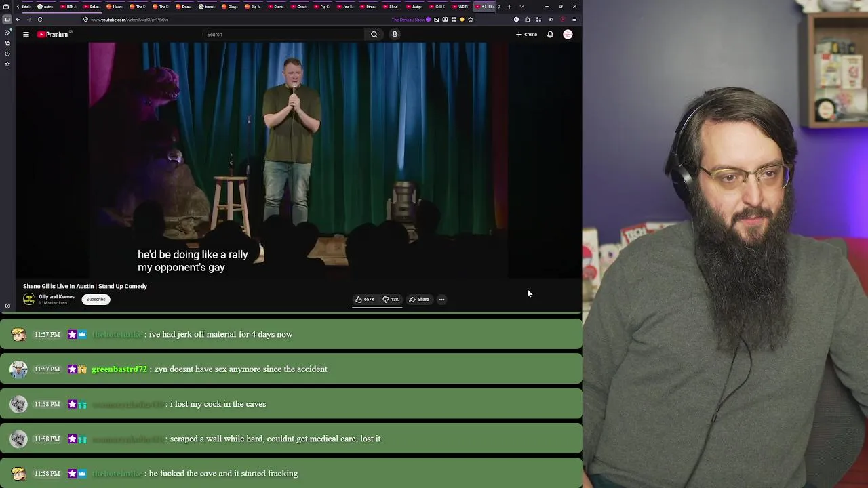
Task: Expand the tab list dropdown
Action: tap(521, 7)
